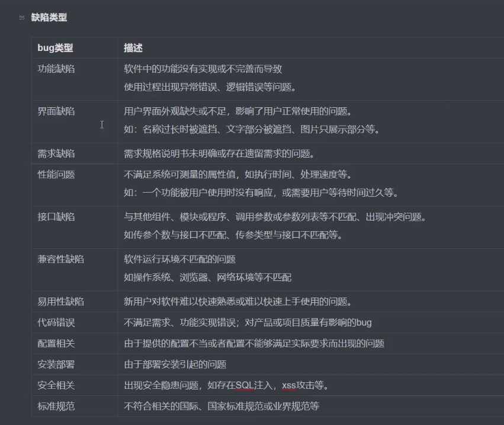Click the line starting '由于提供的配置不当'
The width and height of the screenshot is (504, 425).
tap(254, 343)
